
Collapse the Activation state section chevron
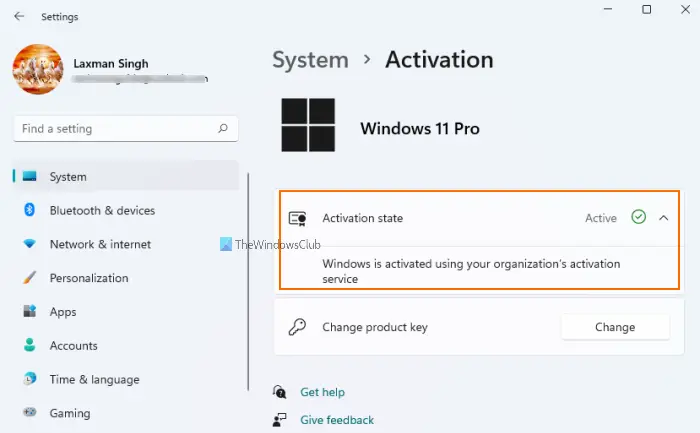[663, 218]
